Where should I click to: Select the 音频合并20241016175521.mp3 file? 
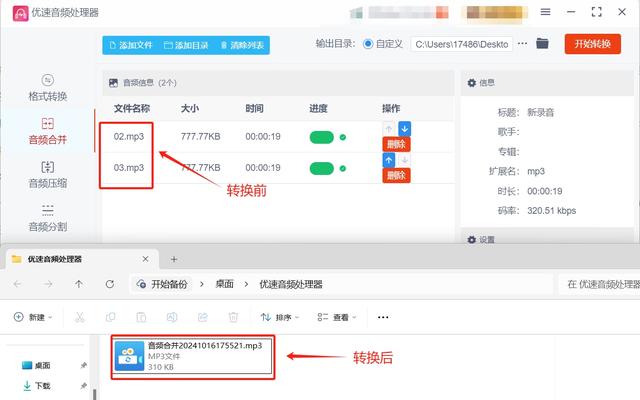point(193,356)
